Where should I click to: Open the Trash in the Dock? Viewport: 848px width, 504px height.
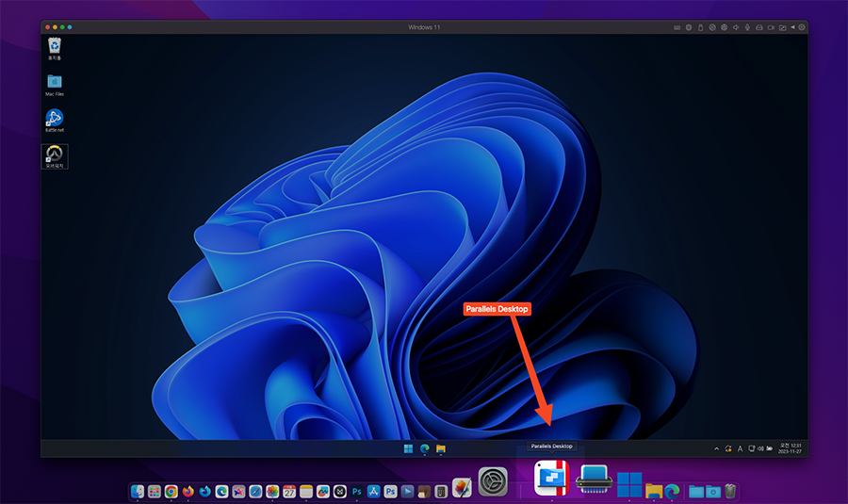(730, 491)
